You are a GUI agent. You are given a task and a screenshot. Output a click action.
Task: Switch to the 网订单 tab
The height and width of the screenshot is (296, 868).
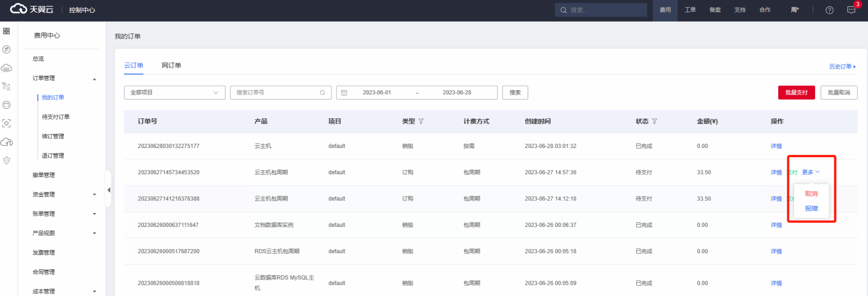[x=171, y=66]
